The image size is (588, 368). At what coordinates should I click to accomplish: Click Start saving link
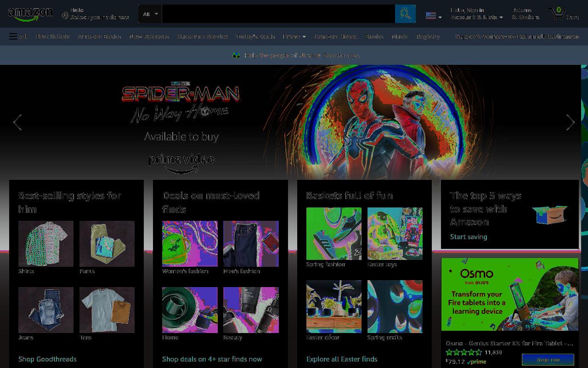tap(469, 236)
